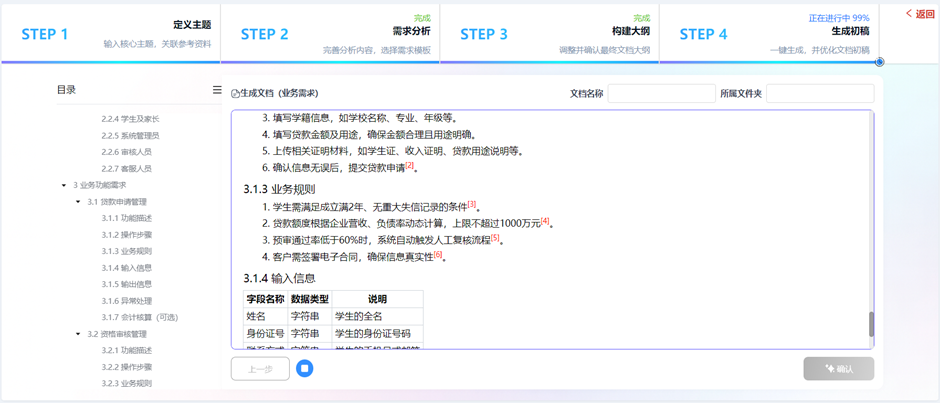Click the 数据类型 table header
This screenshot has width=940, height=403.
coord(309,299)
